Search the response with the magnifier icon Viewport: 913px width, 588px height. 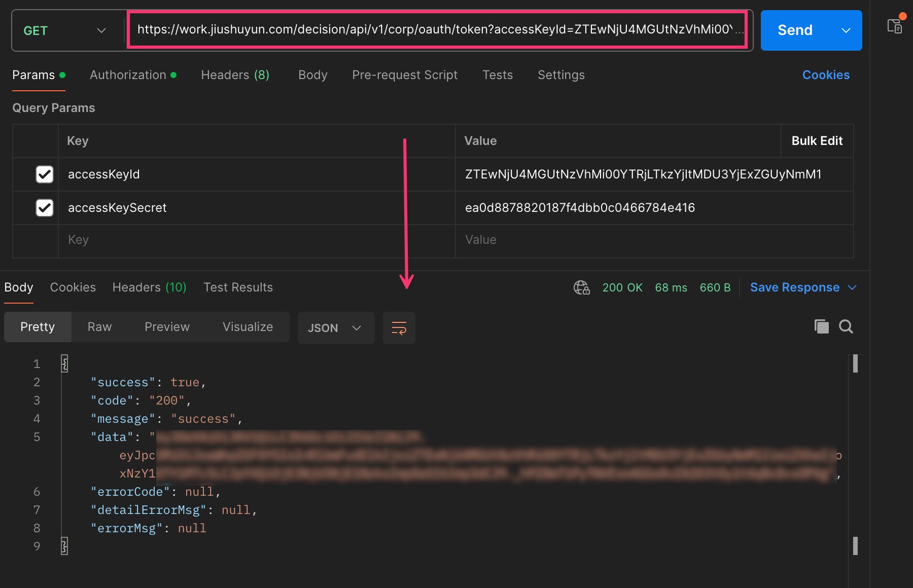point(846,326)
